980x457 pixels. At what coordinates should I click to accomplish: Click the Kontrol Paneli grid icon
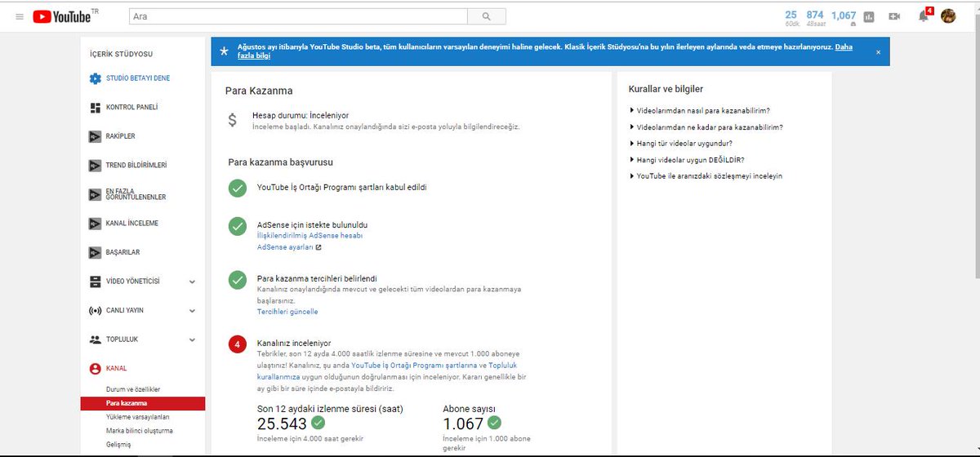95,107
